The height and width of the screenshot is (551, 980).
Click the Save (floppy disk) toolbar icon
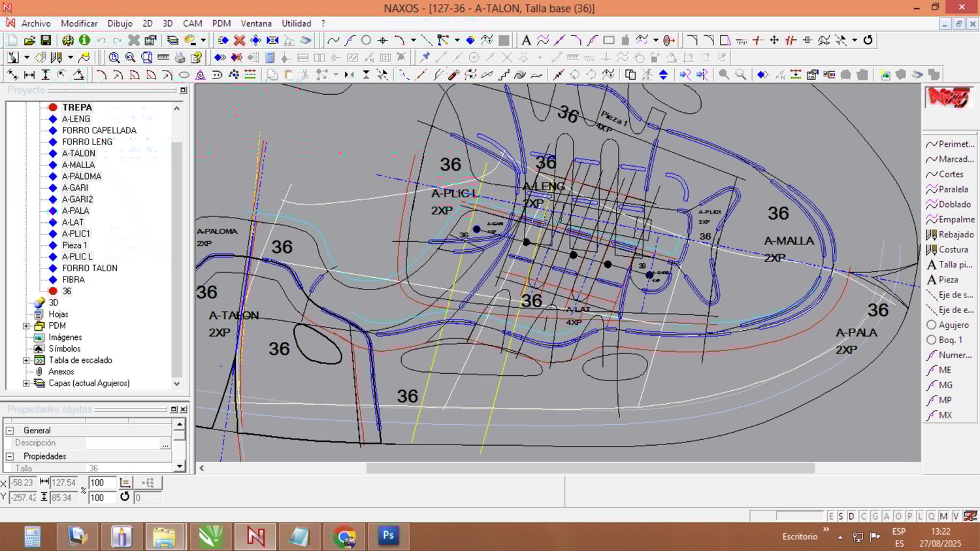[46, 41]
